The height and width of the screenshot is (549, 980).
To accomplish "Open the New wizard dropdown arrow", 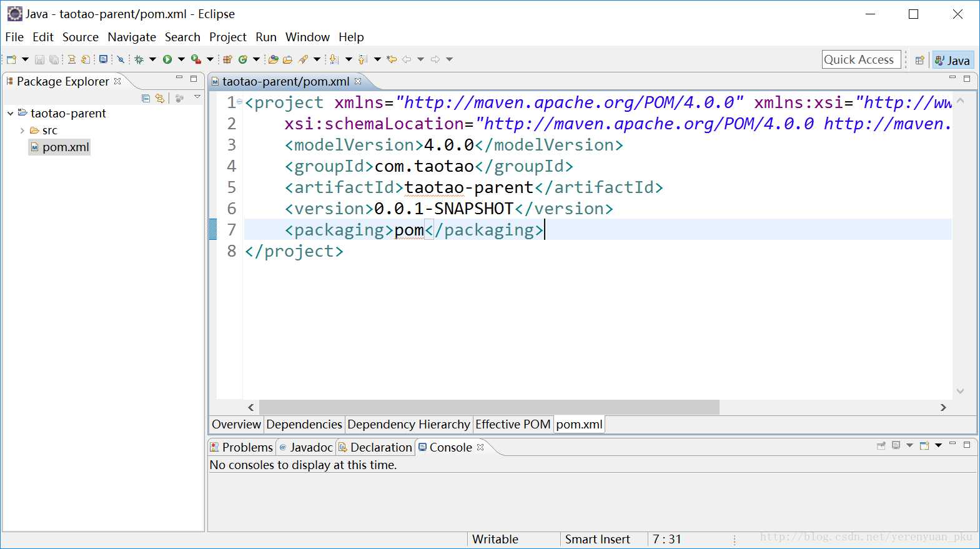I will tap(25, 59).
